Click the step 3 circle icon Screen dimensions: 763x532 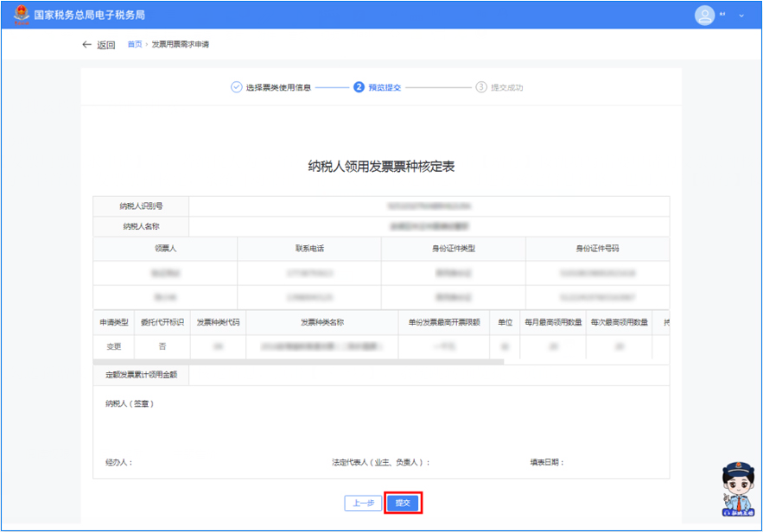481,87
